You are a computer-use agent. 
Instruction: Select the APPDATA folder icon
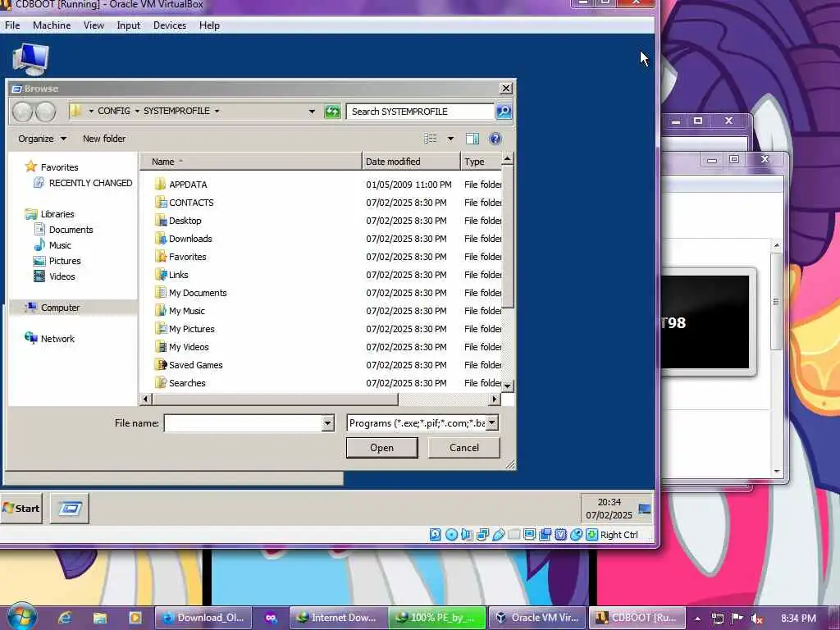click(160, 185)
